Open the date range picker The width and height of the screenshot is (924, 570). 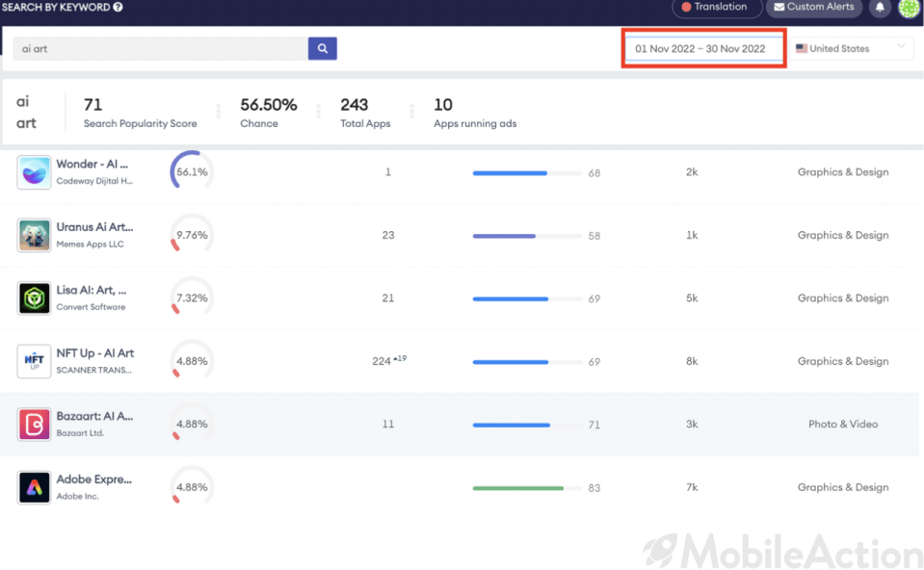coord(703,48)
